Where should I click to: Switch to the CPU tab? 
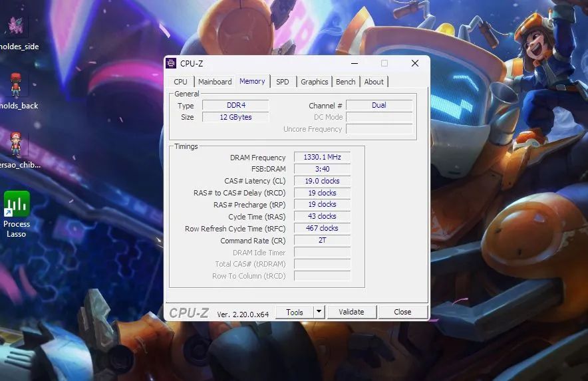click(180, 82)
